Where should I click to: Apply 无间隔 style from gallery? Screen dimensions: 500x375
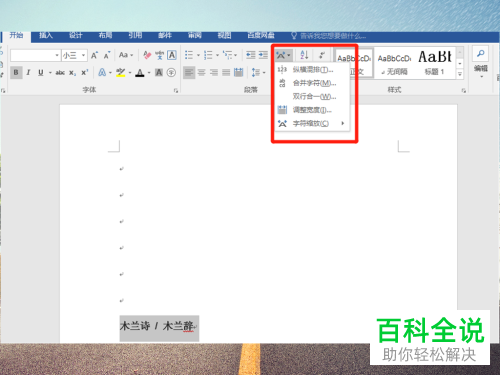[394, 64]
